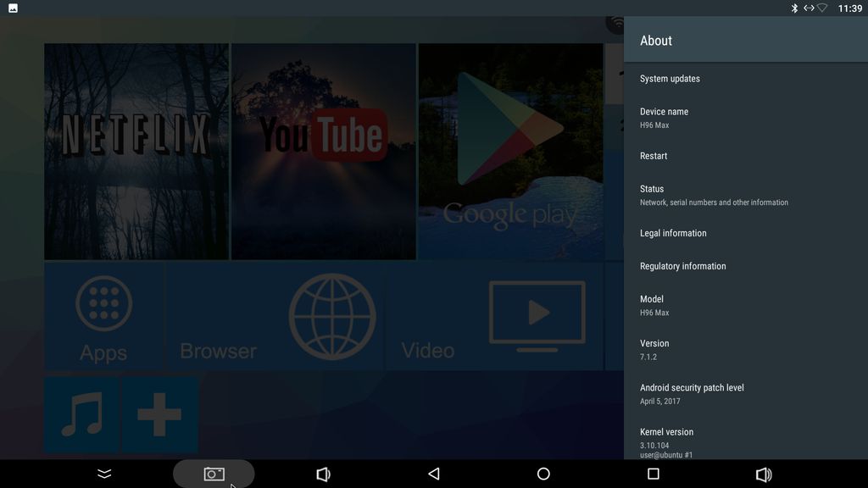Launch the YouTube tile

point(324,152)
